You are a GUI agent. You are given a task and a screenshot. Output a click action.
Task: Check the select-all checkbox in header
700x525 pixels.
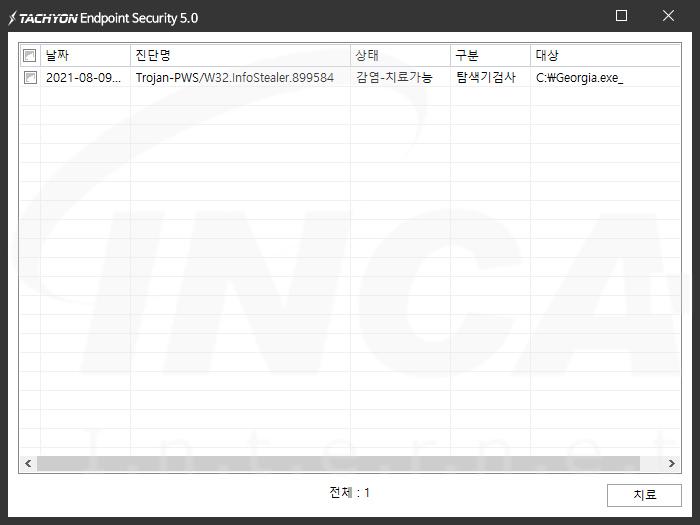tap(29, 55)
